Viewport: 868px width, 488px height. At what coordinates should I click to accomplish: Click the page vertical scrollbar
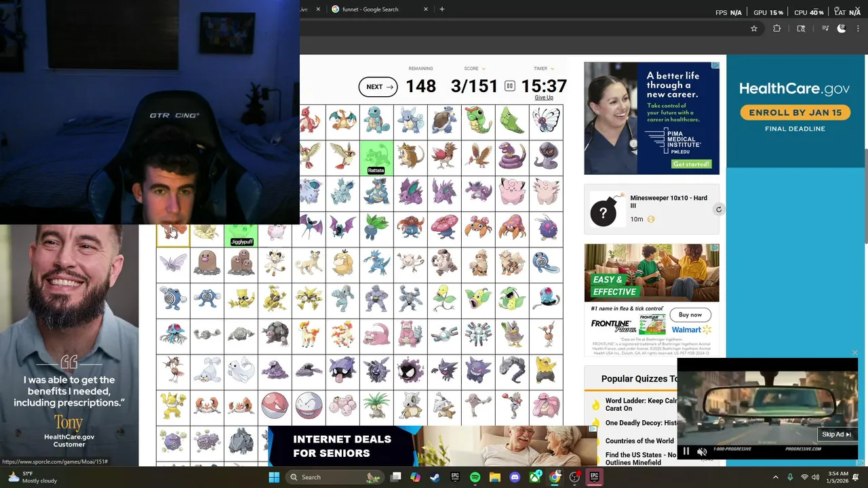[866, 195]
